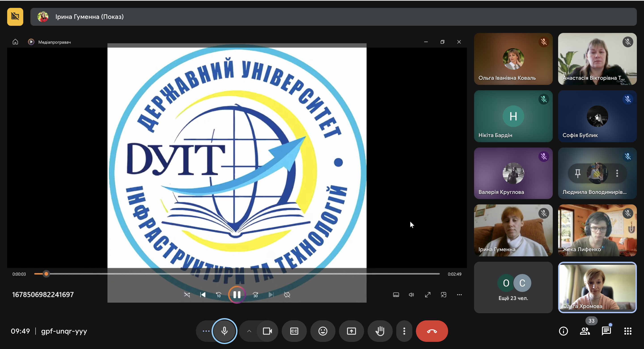Open the media player home icon

[x=15, y=42]
